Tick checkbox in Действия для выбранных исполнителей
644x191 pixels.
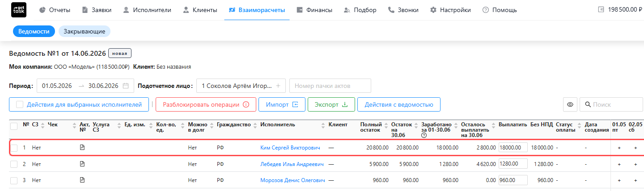point(20,104)
